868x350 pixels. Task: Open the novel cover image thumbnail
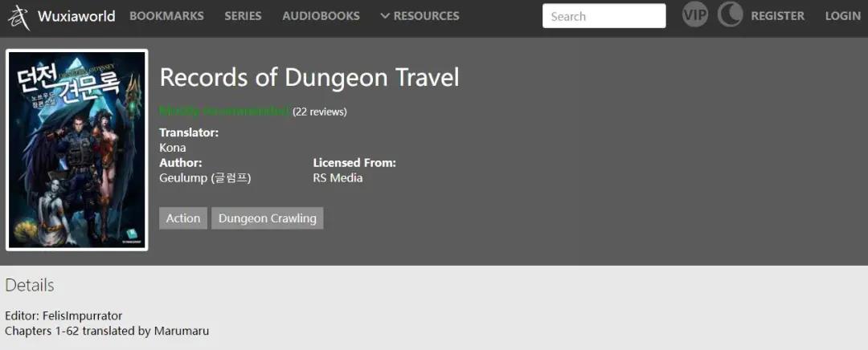(x=77, y=150)
